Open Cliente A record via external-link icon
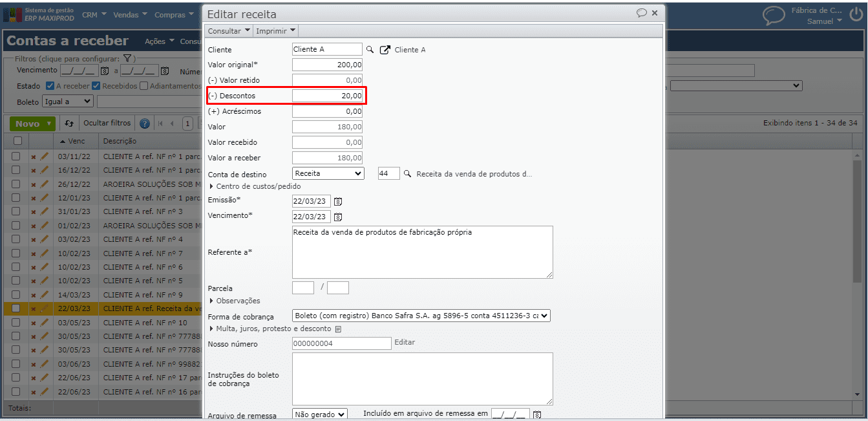Screen dimensions: 868x421 [385, 50]
